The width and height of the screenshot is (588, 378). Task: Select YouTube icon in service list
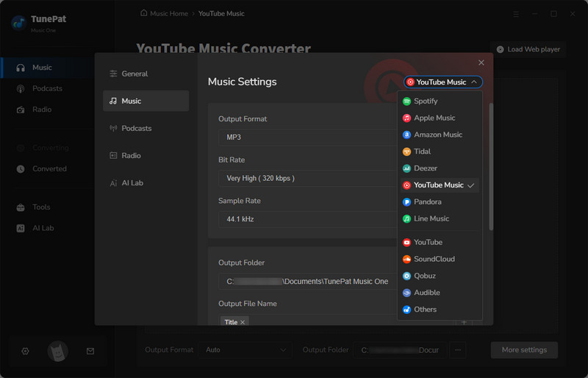(406, 243)
